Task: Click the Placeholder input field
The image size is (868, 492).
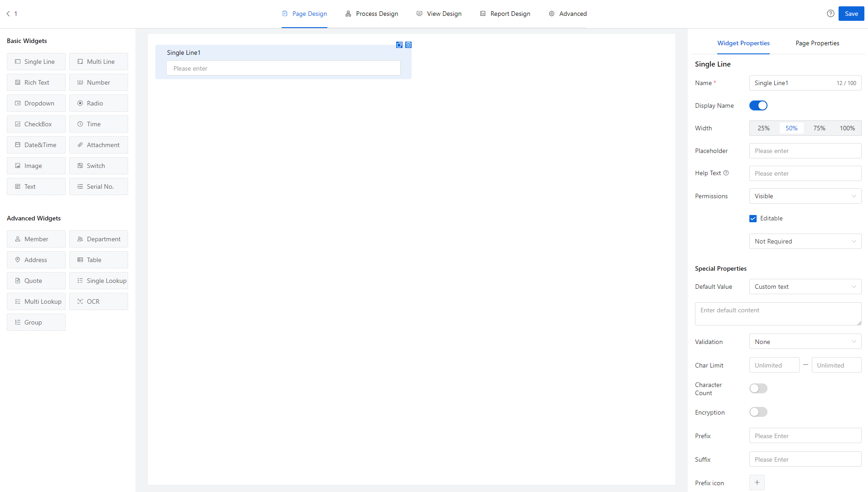Action: pyautogui.click(x=805, y=151)
